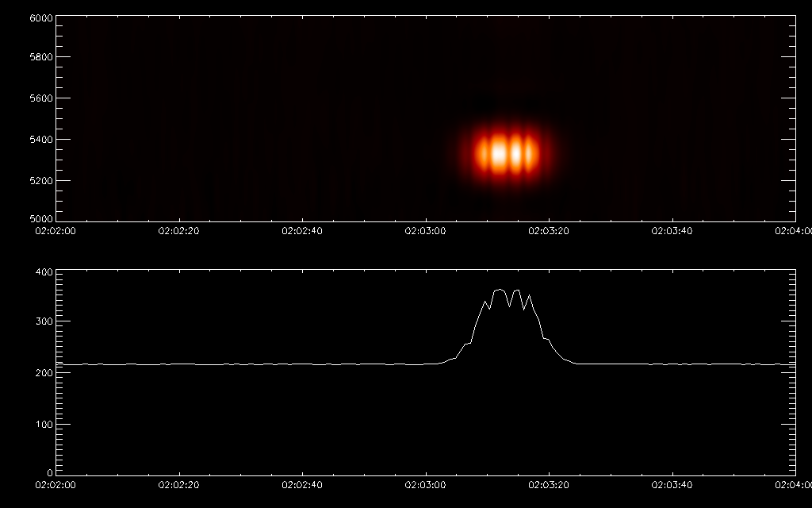Click 02:03:00 time label under the lower plot
Viewport: 812px width, 508px height.
tap(426, 483)
